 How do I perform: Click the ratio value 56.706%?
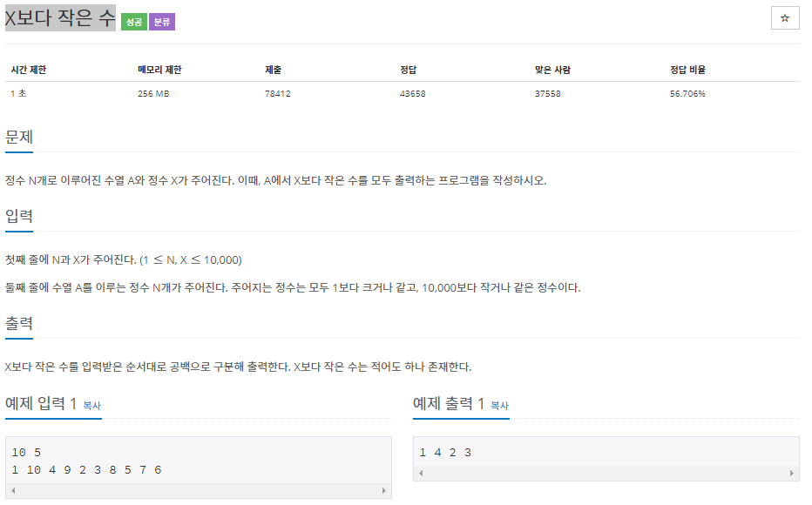pos(687,94)
